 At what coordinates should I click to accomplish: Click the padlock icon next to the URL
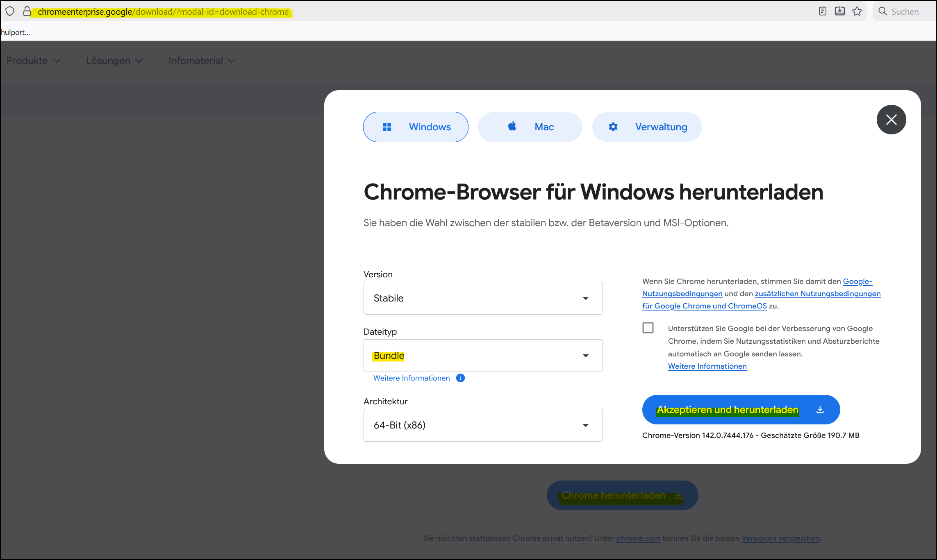pyautogui.click(x=27, y=11)
